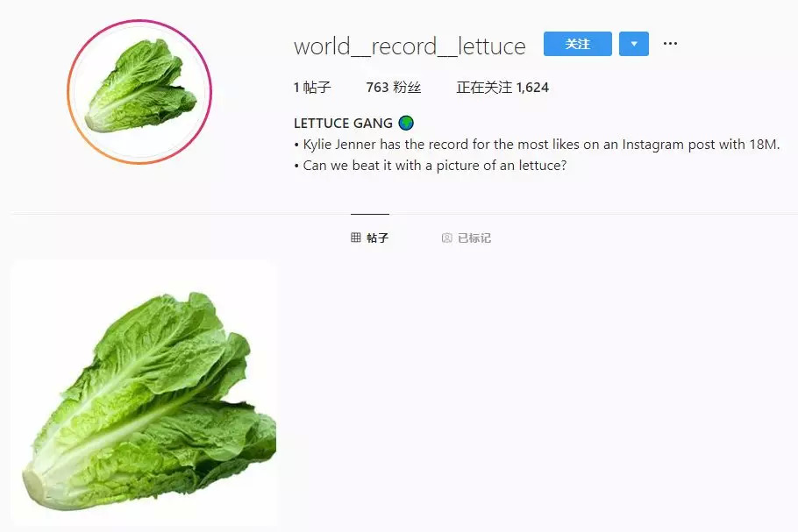Click the tagged person icon beside 已标记
Image resolution: width=798 pixels, height=532 pixels.
447,238
